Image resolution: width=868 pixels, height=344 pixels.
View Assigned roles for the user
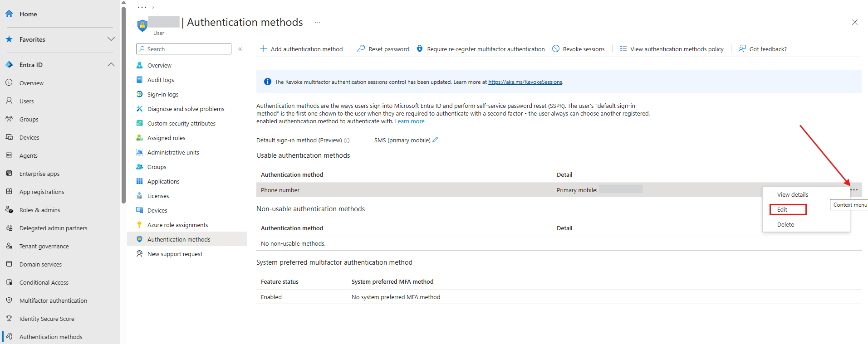click(x=166, y=138)
